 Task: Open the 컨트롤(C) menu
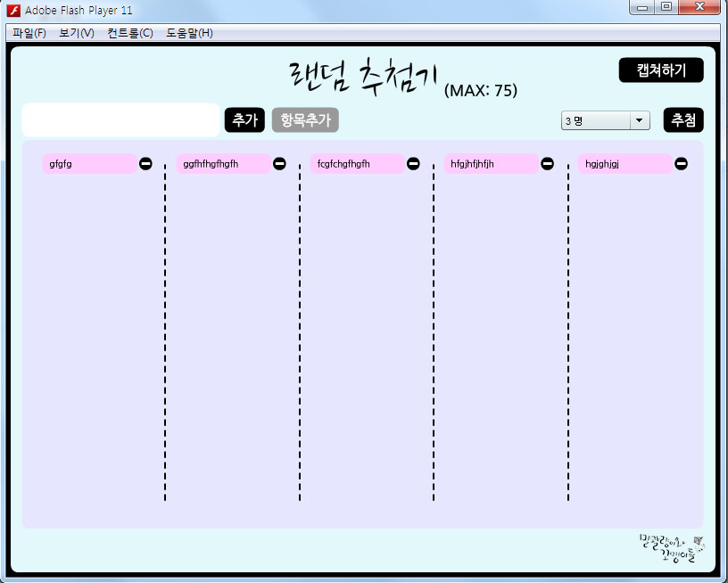(x=130, y=33)
